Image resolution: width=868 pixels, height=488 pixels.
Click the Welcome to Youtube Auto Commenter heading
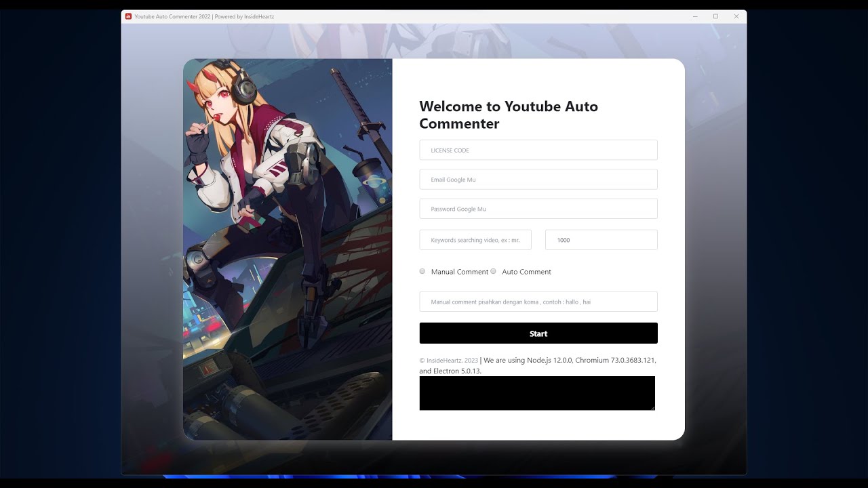tap(509, 115)
